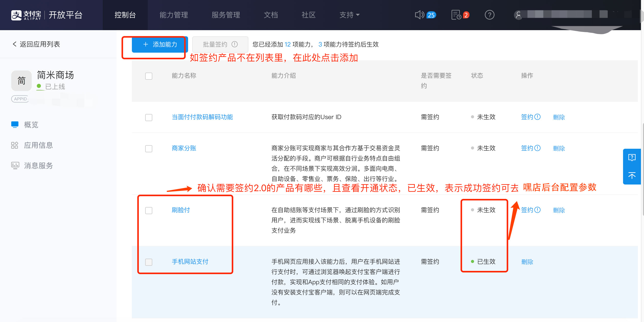Viewport: 644px width, 322px height.
Task: Click the 应用信息 grid icon in sidebar
Action: (15, 145)
